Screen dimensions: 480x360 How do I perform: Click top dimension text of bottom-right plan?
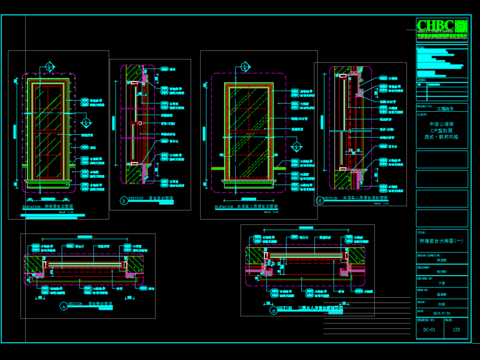coord(306,228)
